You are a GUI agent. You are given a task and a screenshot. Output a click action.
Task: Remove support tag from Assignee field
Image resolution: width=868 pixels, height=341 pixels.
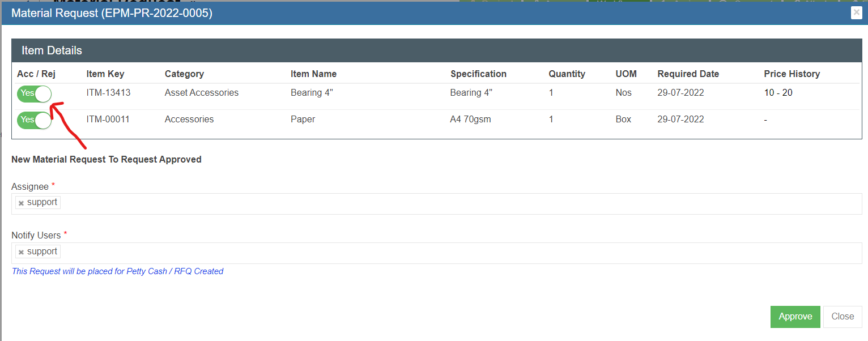click(x=21, y=203)
